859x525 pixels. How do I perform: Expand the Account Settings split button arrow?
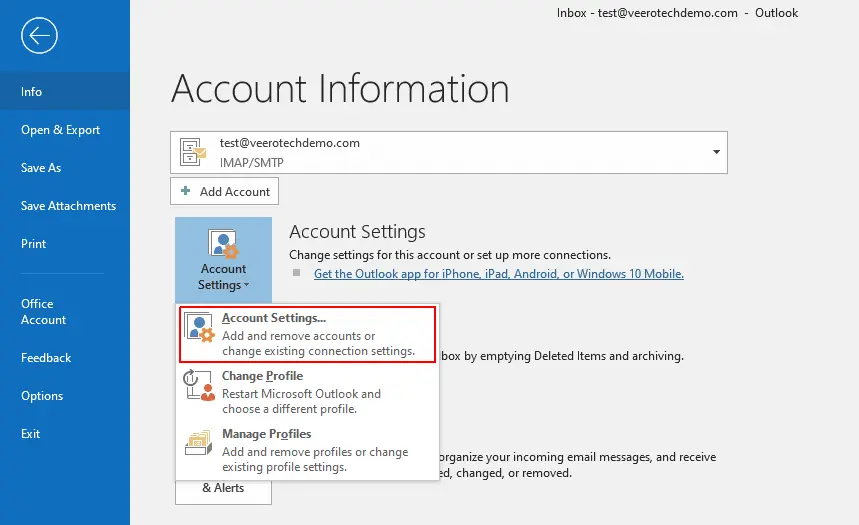point(247,285)
